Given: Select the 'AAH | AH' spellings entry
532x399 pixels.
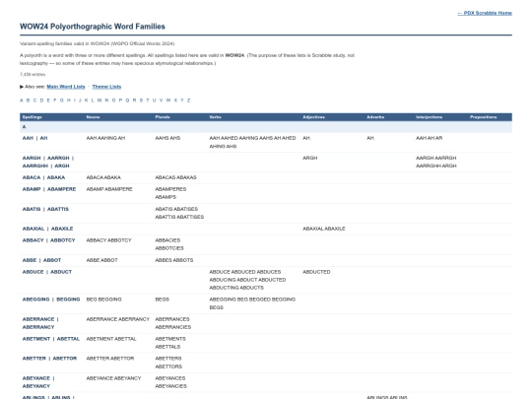Looking at the screenshot, I should [x=34, y=138].
